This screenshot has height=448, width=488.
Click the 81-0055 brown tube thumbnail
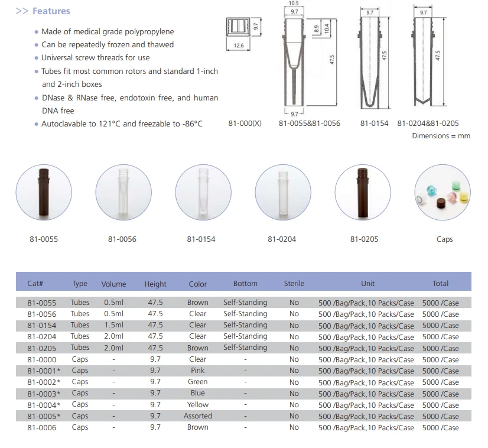(x=44, y=193)
